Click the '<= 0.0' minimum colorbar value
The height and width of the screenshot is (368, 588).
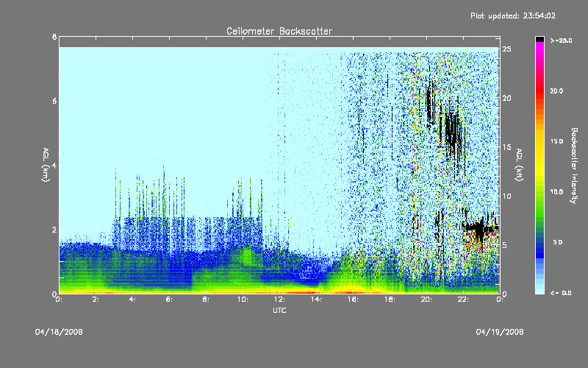point(561,293)
